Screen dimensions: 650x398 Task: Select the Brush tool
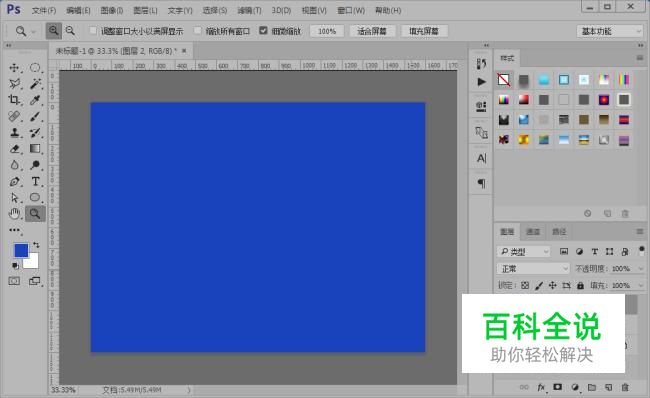35,116
